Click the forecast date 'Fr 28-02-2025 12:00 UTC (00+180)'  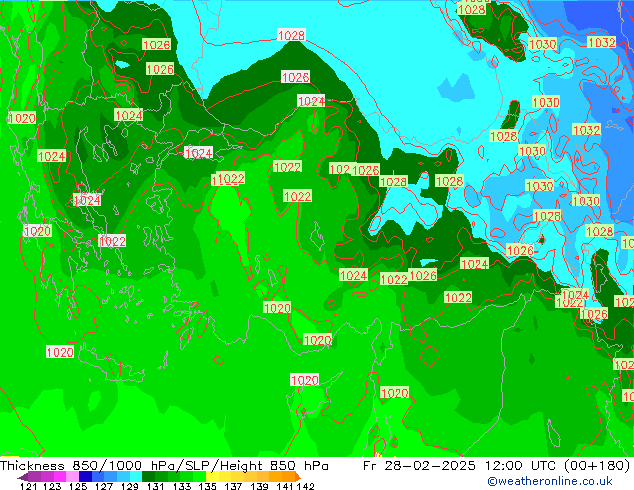point(496,466)
